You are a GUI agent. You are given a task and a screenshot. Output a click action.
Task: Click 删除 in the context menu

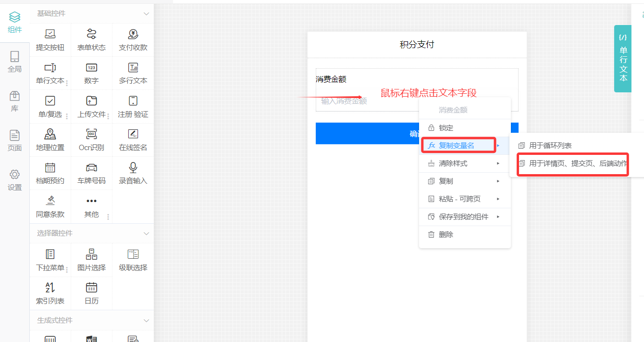pyautogui.click(x=446, y=235)
